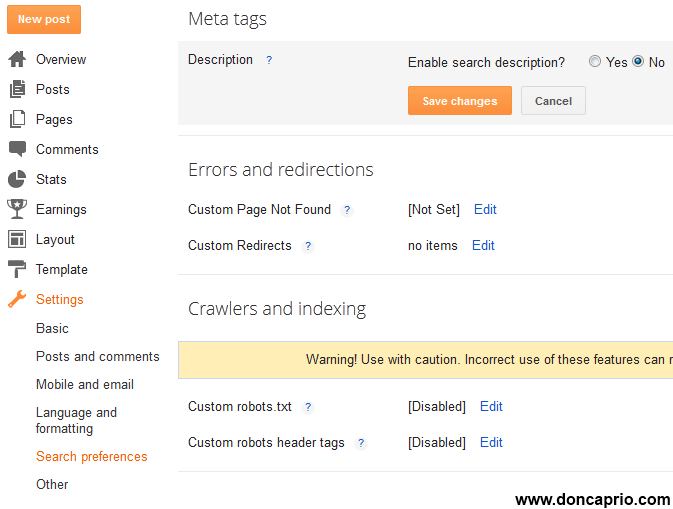Click the Layout grid icon
Screen dimensions: 673x509
(x=17, y=239)
